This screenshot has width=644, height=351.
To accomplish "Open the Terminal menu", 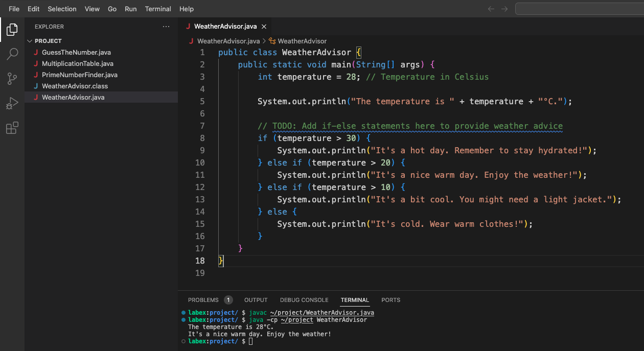I will [x=158, y=9].
